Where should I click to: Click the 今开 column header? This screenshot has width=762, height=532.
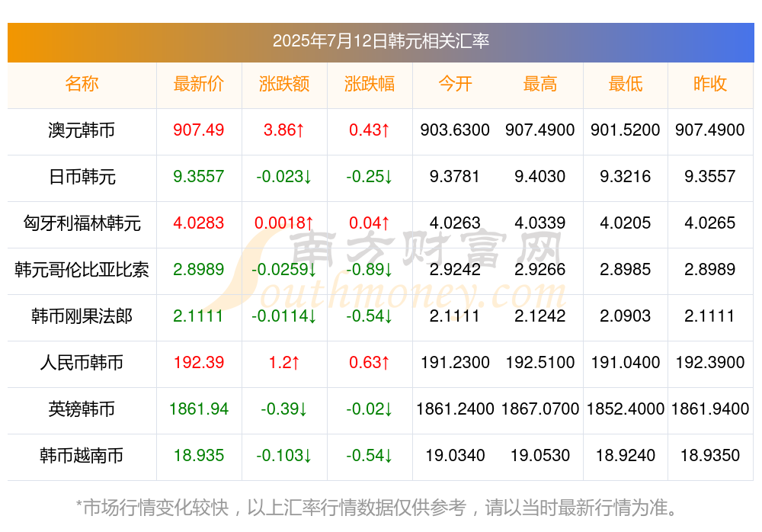tap(455, 84)
